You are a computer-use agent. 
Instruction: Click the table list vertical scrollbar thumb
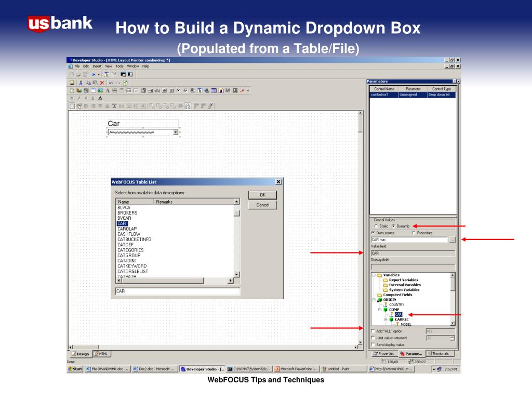point(237,213)
